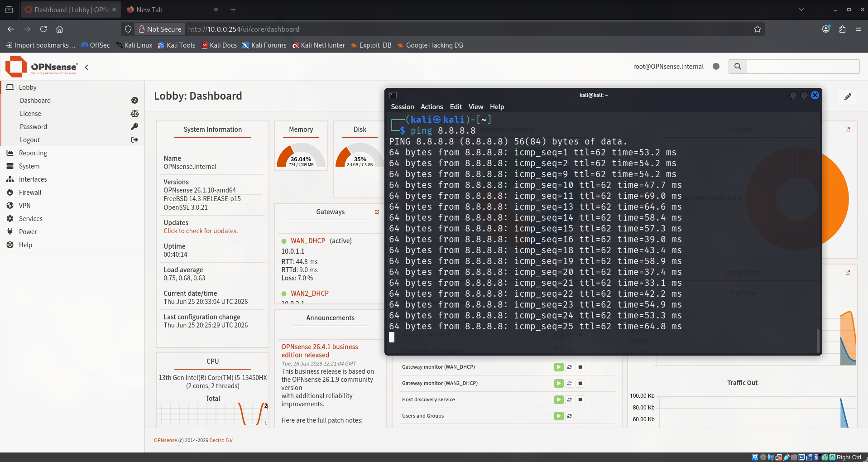Start Host discovery service
This screenshot has width=868, height=462.
point(559,399)
